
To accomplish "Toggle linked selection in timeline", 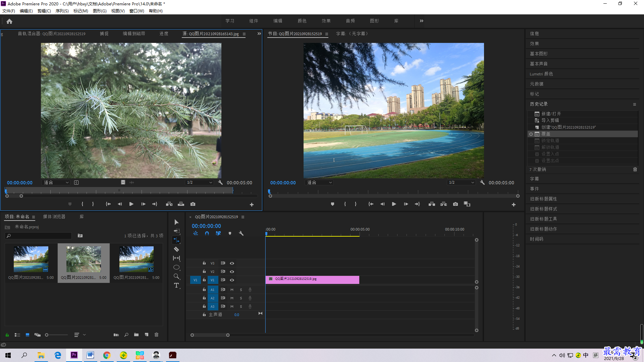I will click(x=218, y=233).
